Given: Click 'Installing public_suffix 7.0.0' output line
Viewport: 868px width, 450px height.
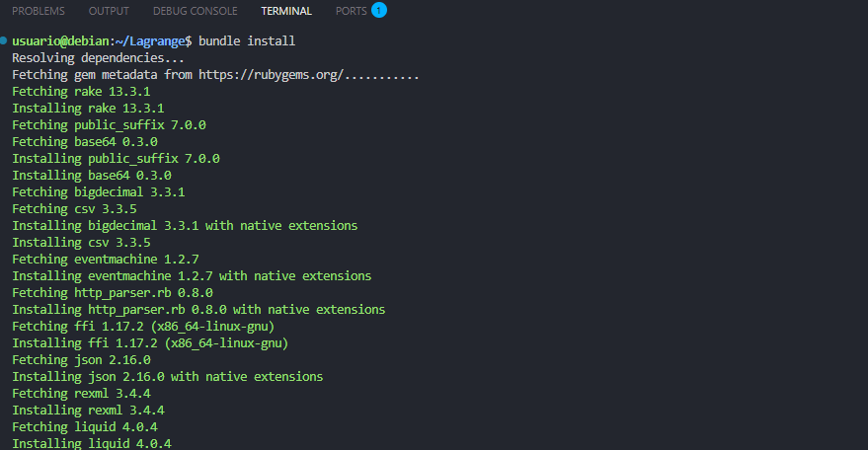Looking at the screenshot, I should tap(116, 159).
